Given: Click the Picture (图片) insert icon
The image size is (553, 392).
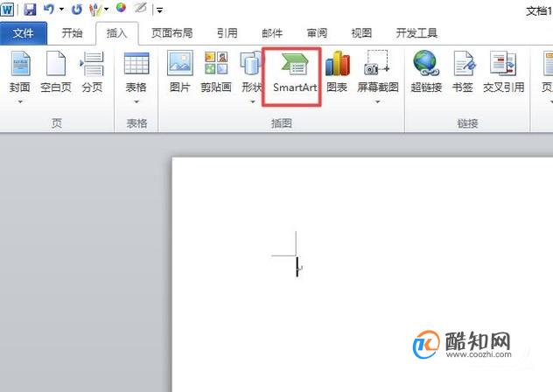Looking at the screenshot, I should tap(180, 72).
